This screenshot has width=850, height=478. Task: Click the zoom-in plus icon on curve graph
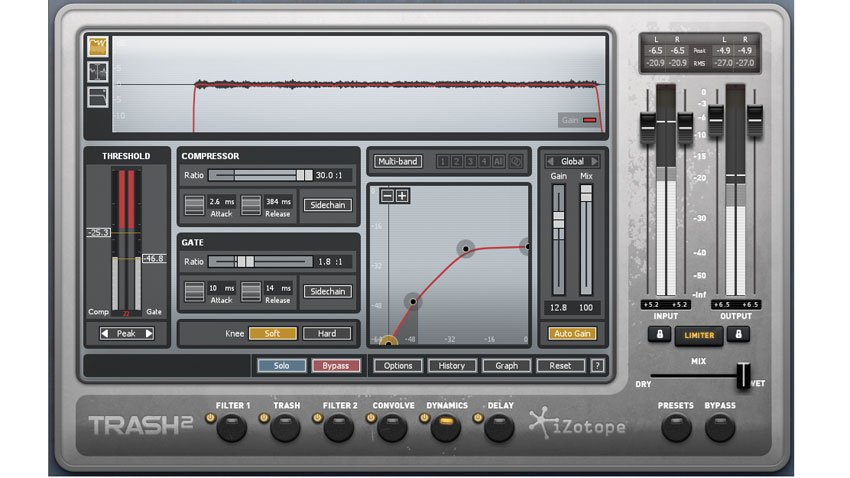[402, 196]
